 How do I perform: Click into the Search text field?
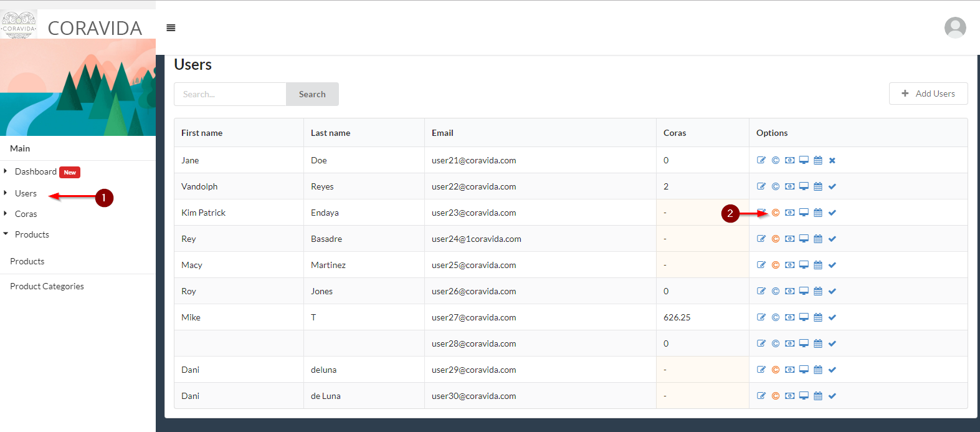[x=230, y=94]
